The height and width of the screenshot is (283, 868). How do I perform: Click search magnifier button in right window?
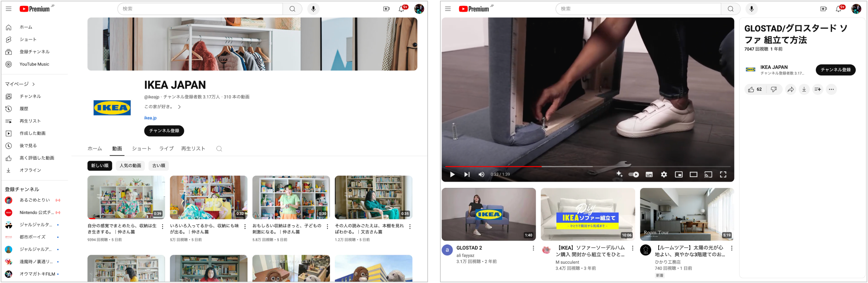[731, 9]
